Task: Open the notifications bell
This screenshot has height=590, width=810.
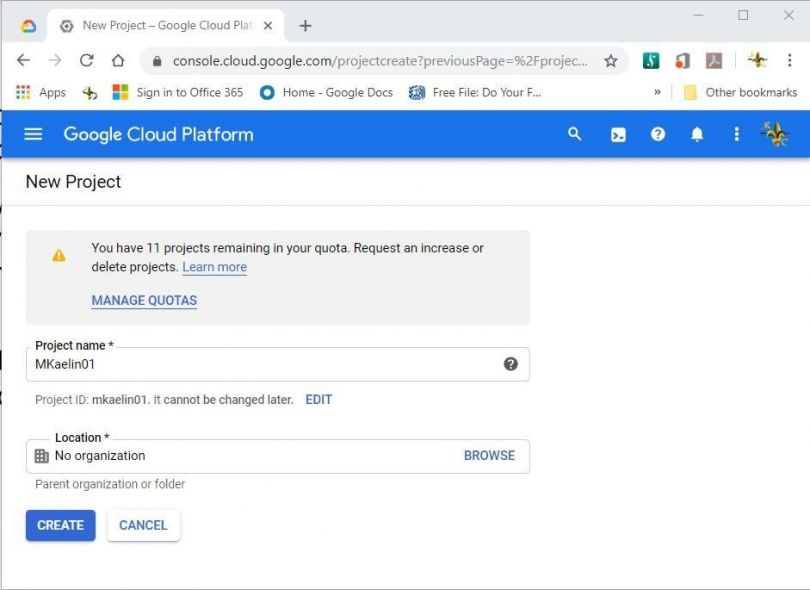Action: 697,134
